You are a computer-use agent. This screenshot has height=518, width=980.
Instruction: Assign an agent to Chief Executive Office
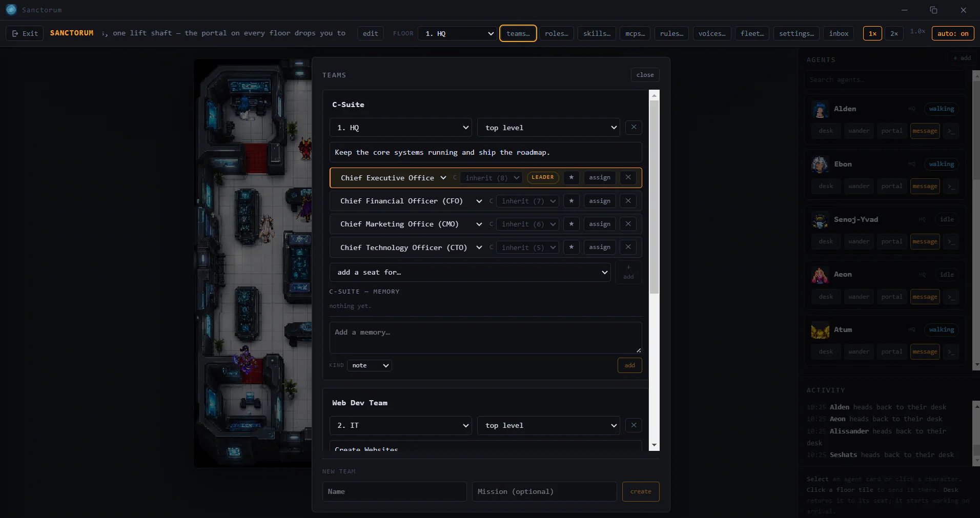coord(600,177)
